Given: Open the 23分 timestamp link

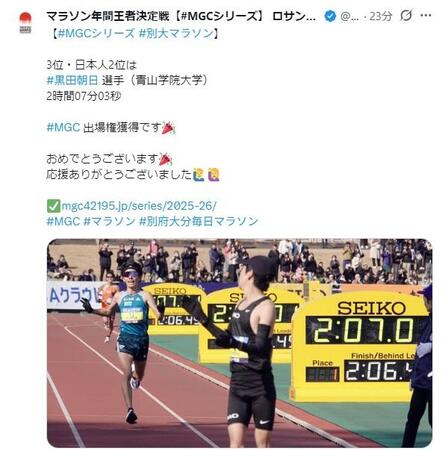Looking at the screenshot, I should (380, 16).
